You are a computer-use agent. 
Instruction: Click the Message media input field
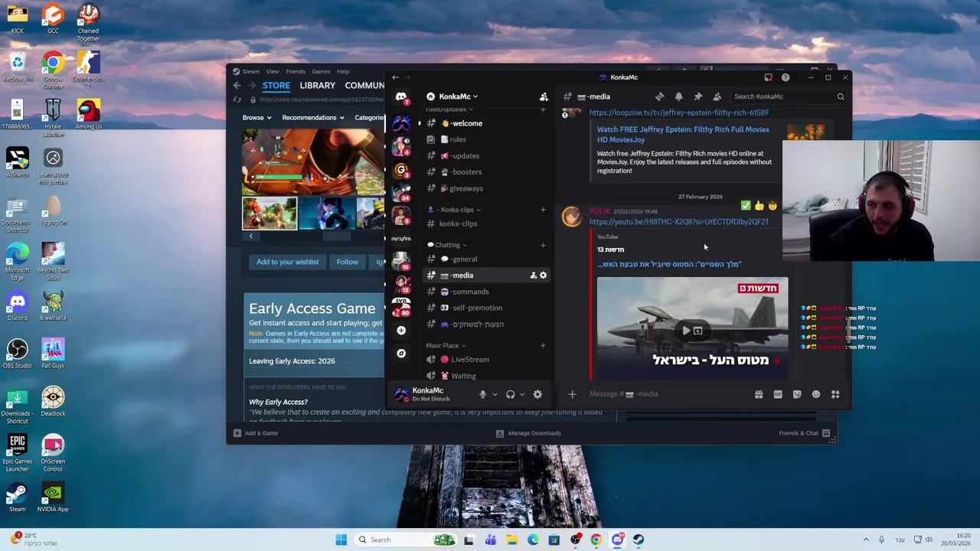pyautogui.click(x=666, y=394)
